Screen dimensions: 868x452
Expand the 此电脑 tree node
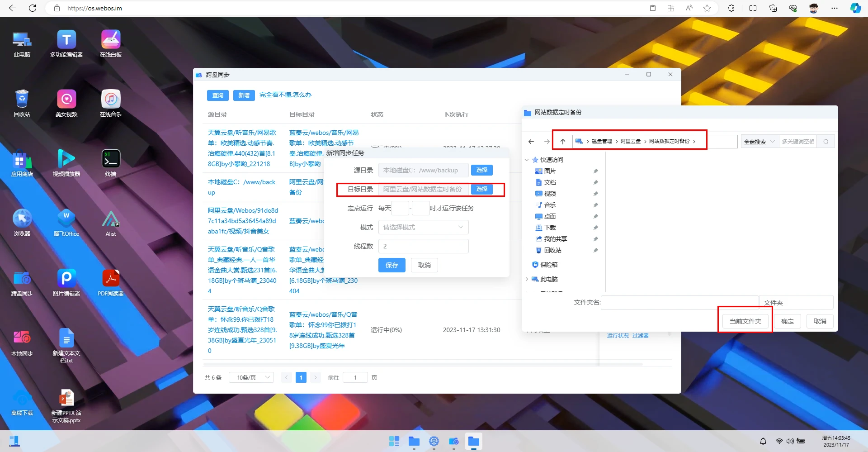pyautogui.click(x=527, y=279)
